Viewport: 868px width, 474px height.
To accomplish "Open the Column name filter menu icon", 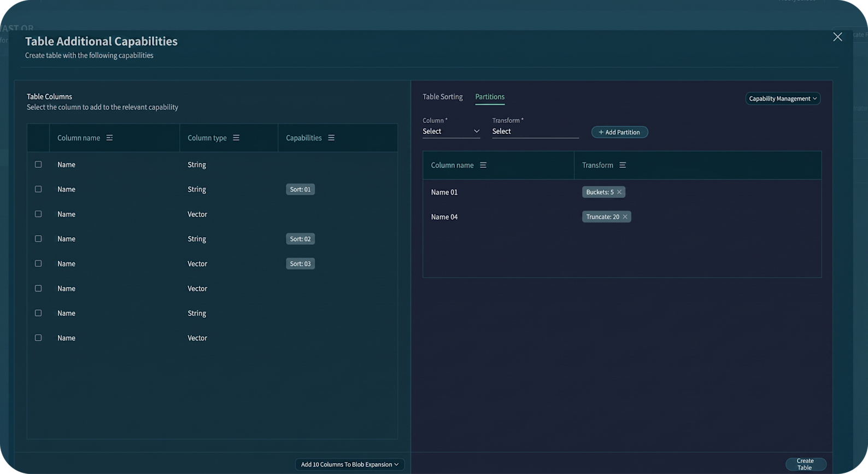I will [109, 138].
